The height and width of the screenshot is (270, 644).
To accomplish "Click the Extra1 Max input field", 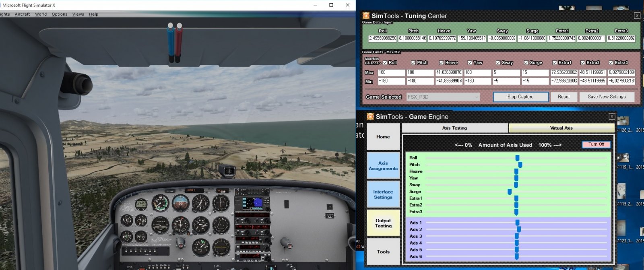I will click(x=564, y=72).
